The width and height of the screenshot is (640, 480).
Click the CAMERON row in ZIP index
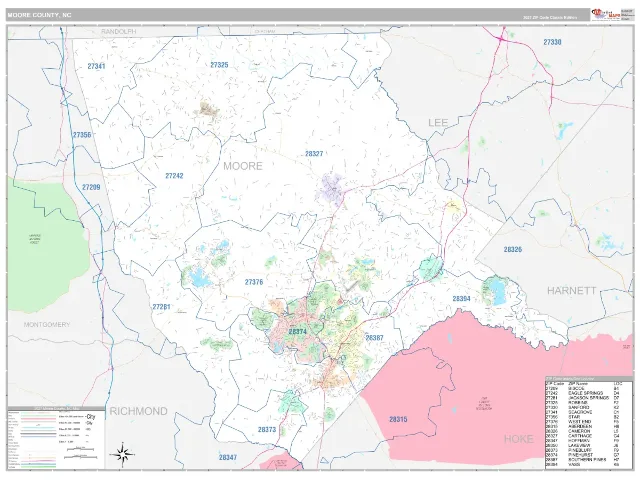[584, 431]
